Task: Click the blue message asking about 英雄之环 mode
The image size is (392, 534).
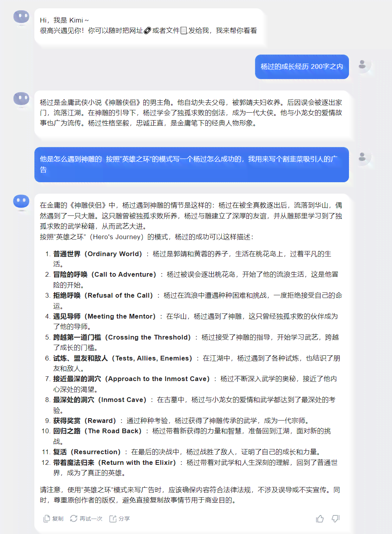Action: pyautogui.click(x=191, y=164)
